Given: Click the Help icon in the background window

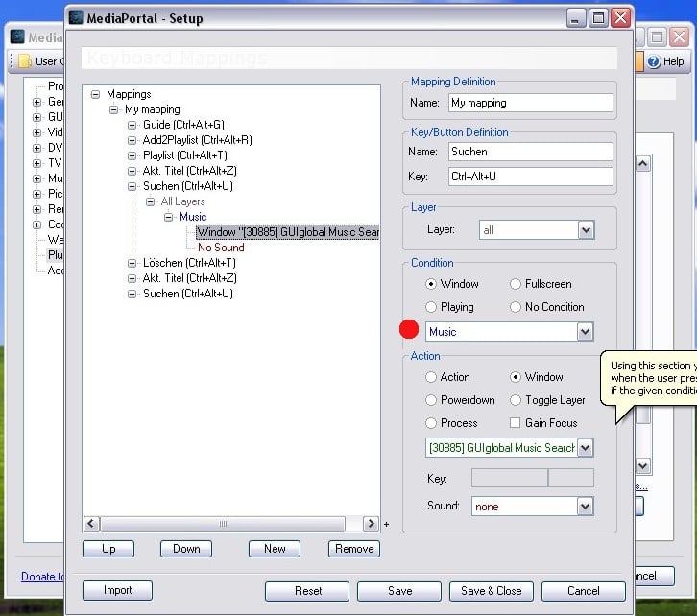Looking at the screenshot, I should [655, 61].
